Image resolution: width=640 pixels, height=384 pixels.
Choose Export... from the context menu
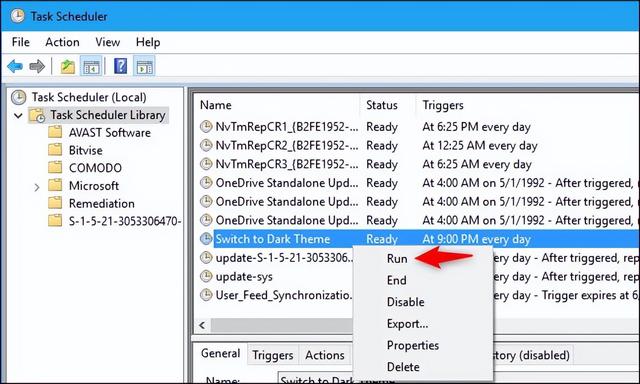coord(407,324)
